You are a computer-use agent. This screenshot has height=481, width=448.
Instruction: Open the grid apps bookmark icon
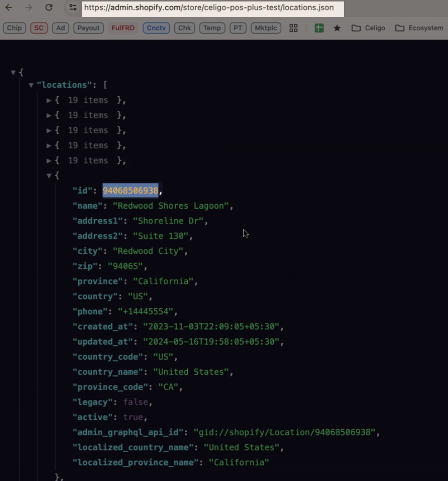click(x=293, y=28)
